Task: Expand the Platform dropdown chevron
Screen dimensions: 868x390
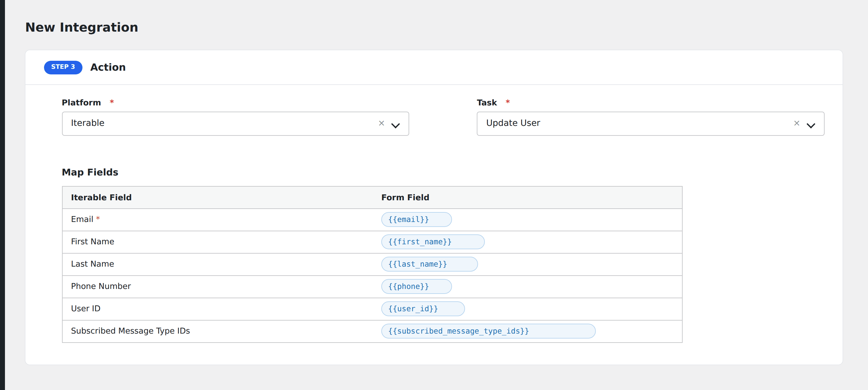Action: pyautogui.click(x=396, y=125)
